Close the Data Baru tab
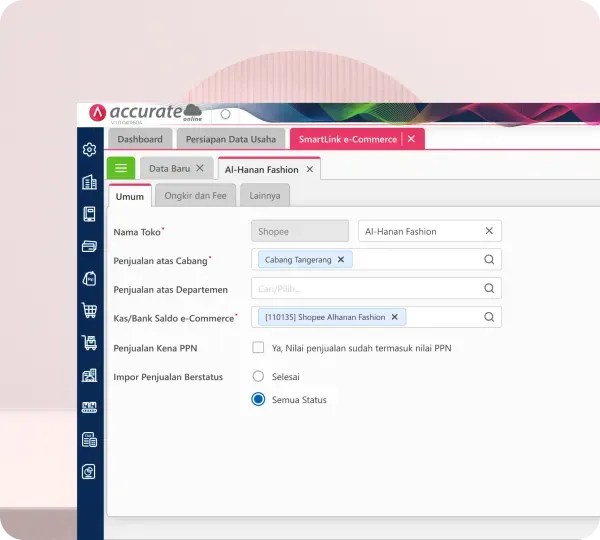This screenshot has width=600, height=540. click(200, 168)
